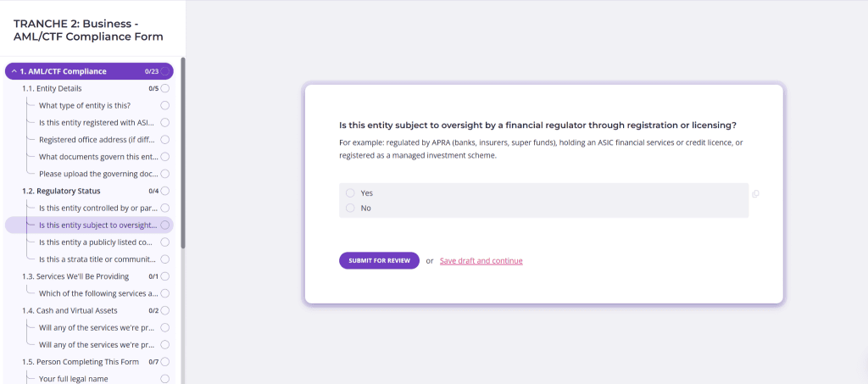This screenshot has height=384, width=868.
Task: Collapse the 1. AML/CTF Compliance section chevron
Action: [14, 71]
